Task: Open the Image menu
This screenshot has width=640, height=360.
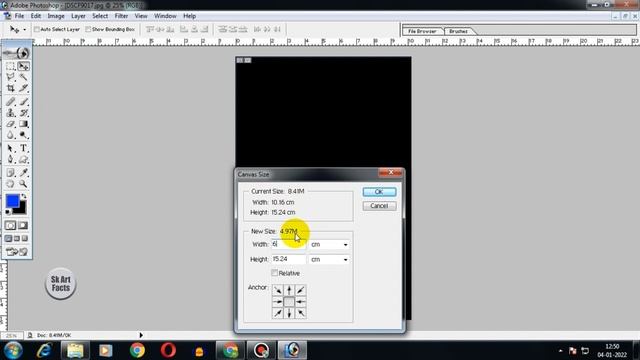Action: pyautogui.click(x=56, y=16)
